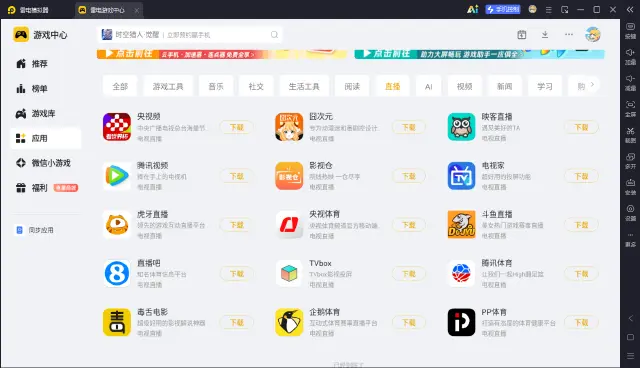Image resolution: width=640 pixels, height=368 pixels.
Task: Select the 新闻 category tab
Action: tap(504, 86)
